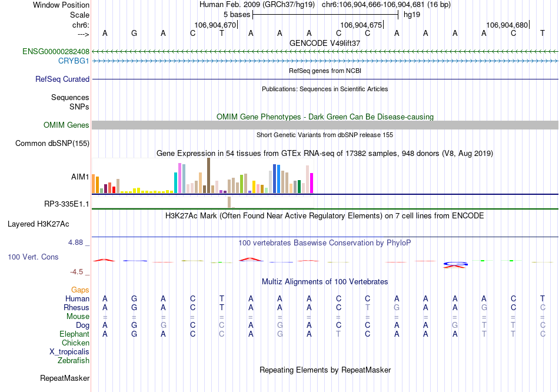The image size is (559, 392).
Task: Click the 106,904,680 ruler position
Action: click(508, 25)
